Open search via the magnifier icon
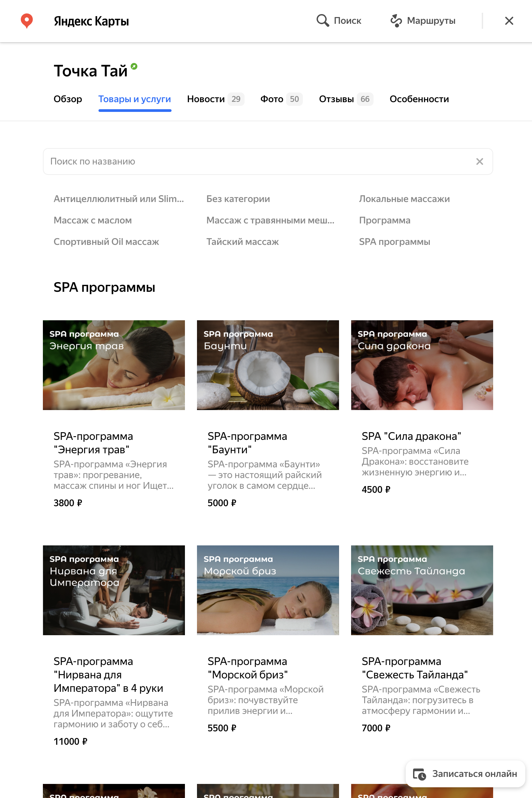 tap(323, 20)
